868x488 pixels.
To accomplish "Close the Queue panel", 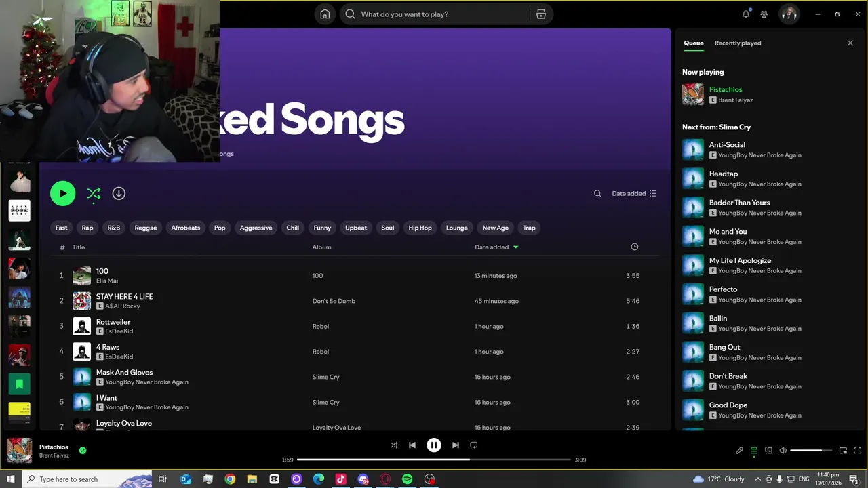I will pos(850,43).
